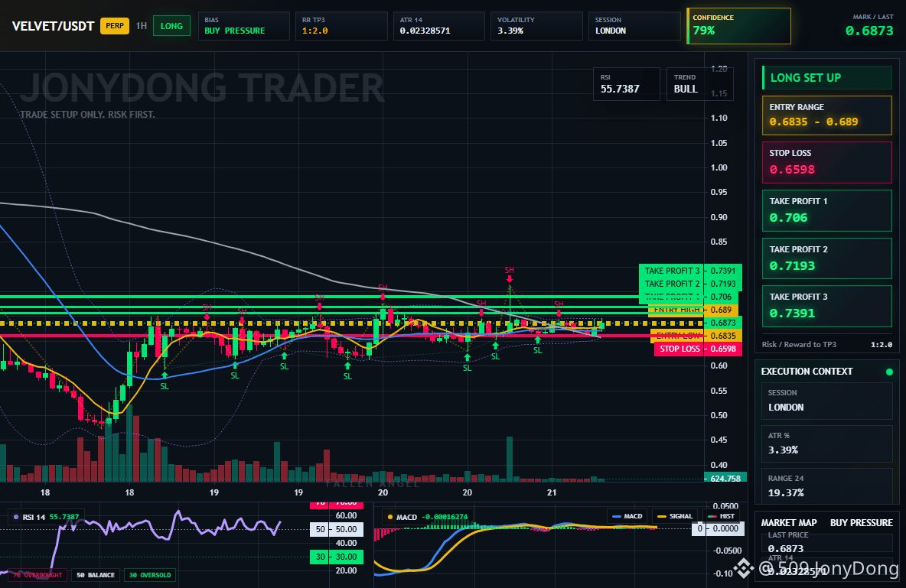Click the tall volume spike bar
The image size is (906, 588).
click(x=510, y=459)
